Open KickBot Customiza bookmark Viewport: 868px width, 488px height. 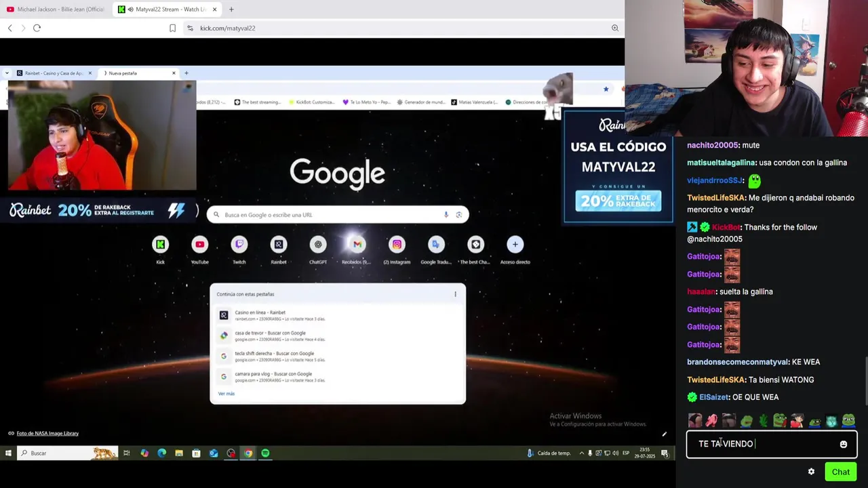click(312, 102)
